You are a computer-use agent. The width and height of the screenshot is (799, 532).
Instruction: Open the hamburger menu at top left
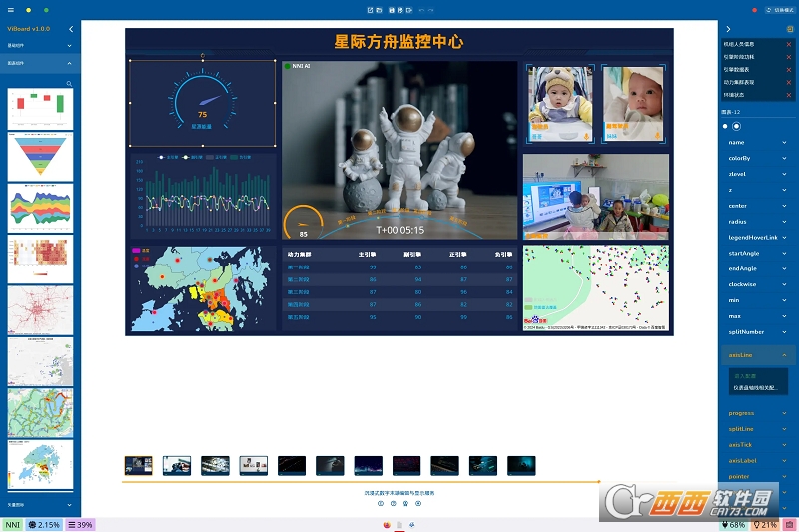point(11,10)
